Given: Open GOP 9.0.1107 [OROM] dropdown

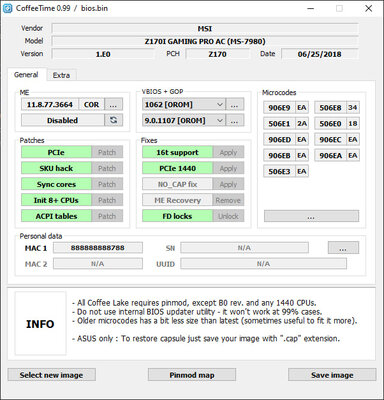Looking at the screenshot, I should (184, 120).
